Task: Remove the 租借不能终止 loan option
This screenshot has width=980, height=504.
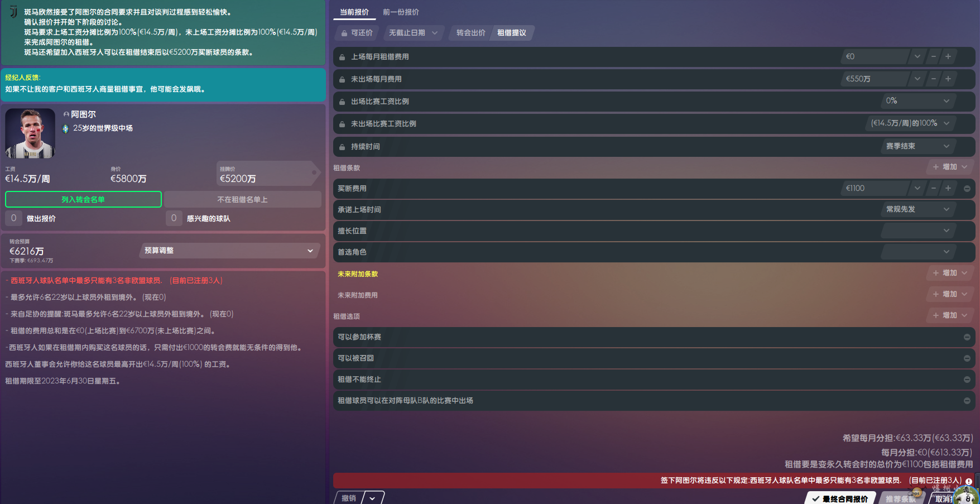Action: point(967,380)
